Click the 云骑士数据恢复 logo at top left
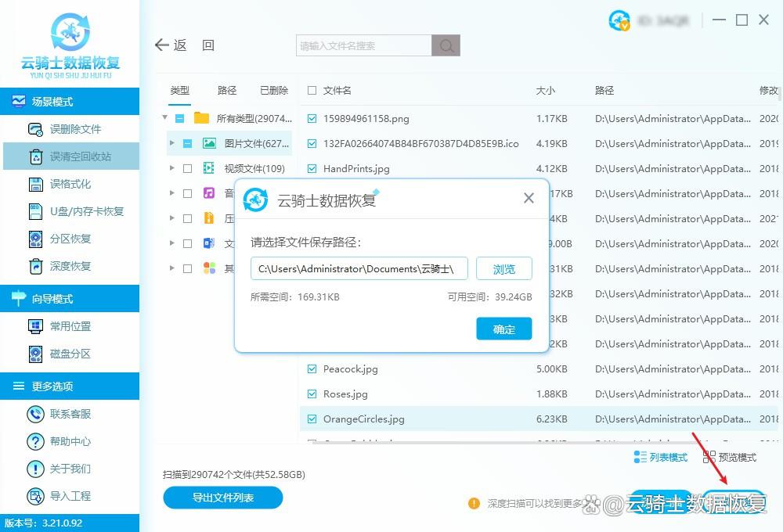The height and width of the screenshot is (532, 783). click(70, 45)
